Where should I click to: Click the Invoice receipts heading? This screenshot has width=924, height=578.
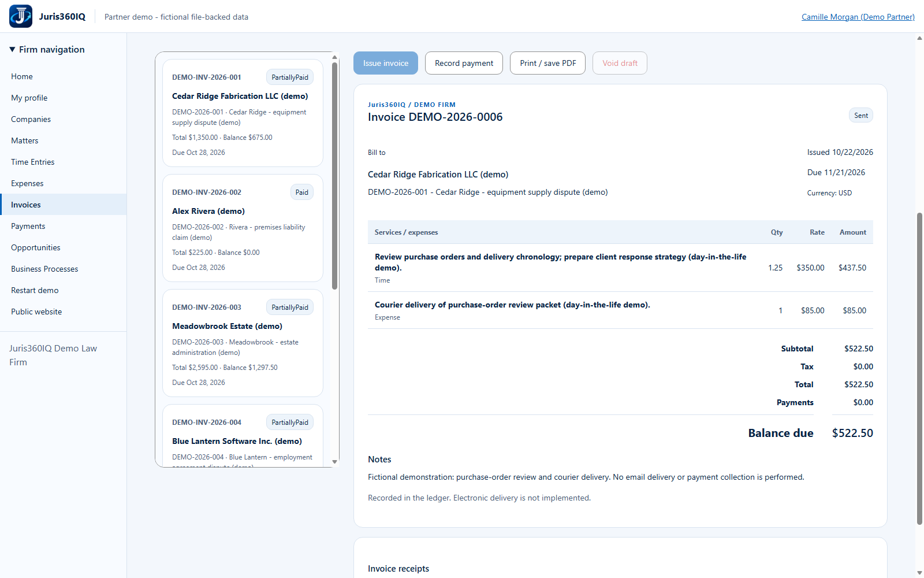tap(398, 569)
